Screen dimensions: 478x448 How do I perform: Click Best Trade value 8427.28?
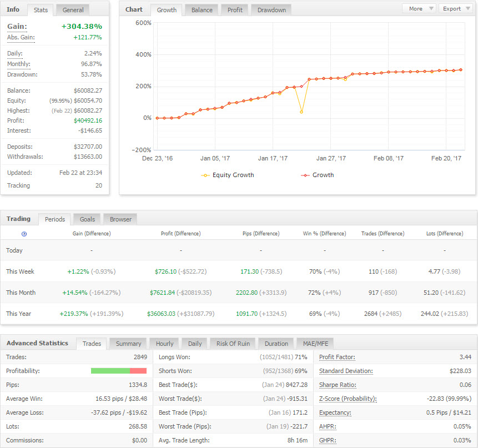pos(296,385)
